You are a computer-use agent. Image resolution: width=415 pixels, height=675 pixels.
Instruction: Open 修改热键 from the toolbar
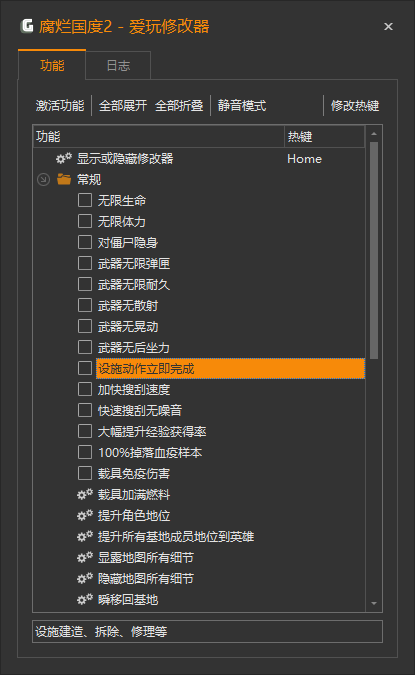pos(355,105)
